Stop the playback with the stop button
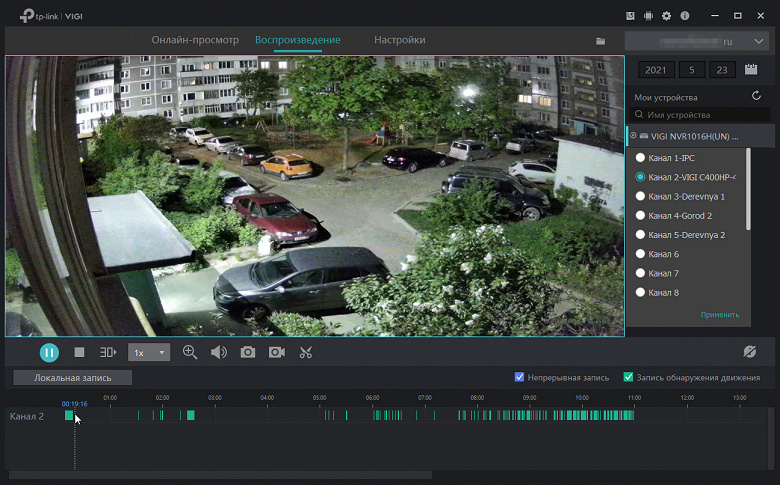The width and height of the screenshot is (780, 485). pyautogui.click(x=79, y=352)
